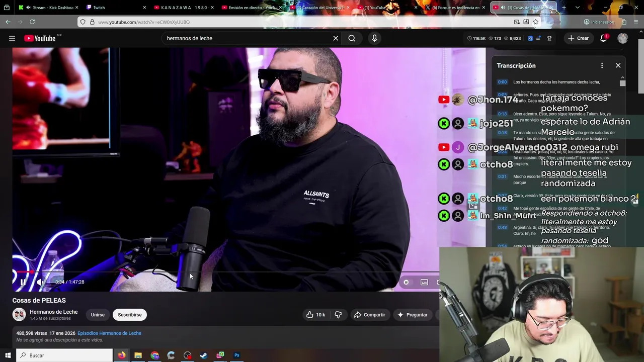Open the YouTube guide hamburger menu

click(12, 38)
